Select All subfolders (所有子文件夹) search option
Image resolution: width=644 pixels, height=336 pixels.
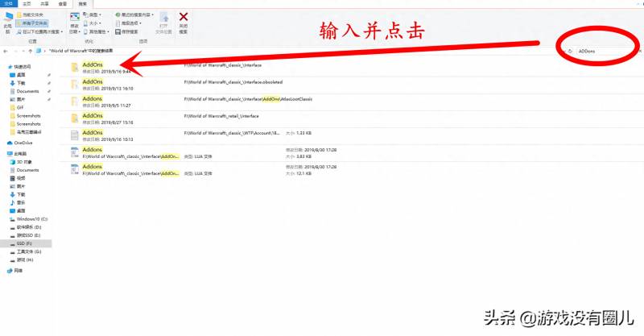coord(32,23)
